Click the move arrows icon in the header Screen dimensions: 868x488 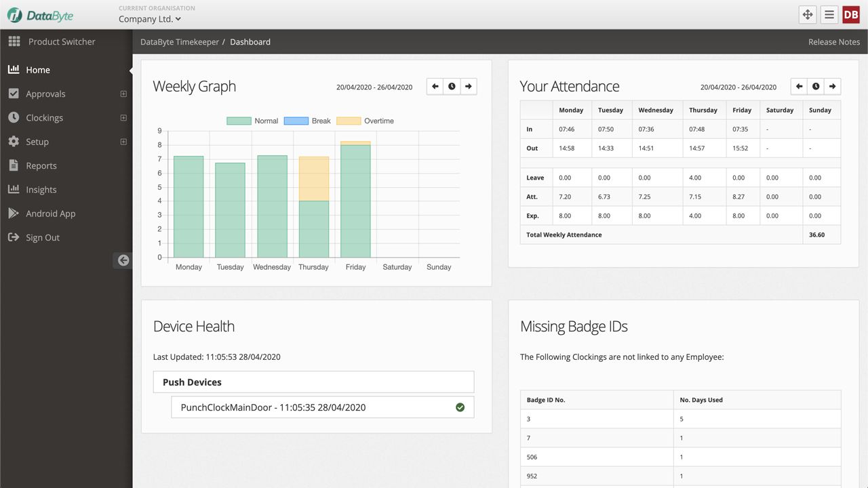(807, 14)
